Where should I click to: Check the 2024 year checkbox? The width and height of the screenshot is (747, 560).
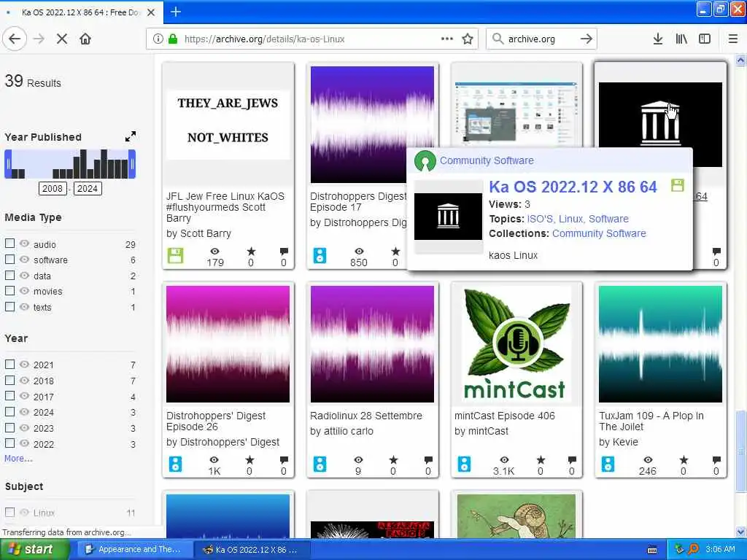[x=9, y=411]
